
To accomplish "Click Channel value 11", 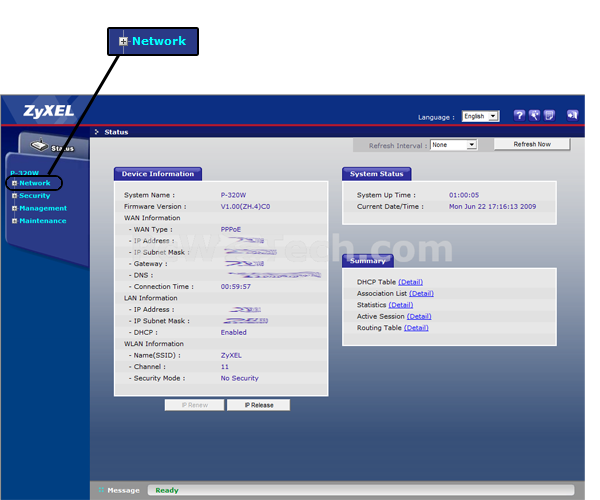I will (225, 367).
